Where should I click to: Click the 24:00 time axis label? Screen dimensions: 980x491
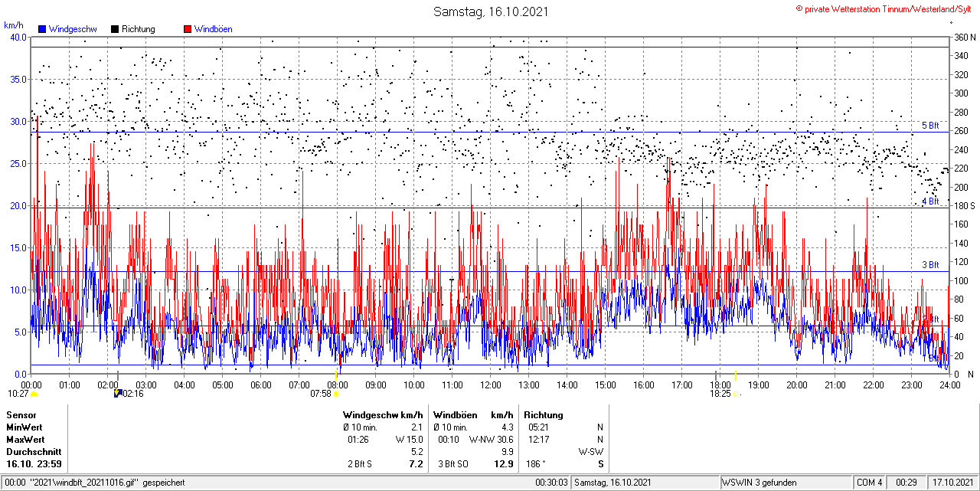point(950,385)
